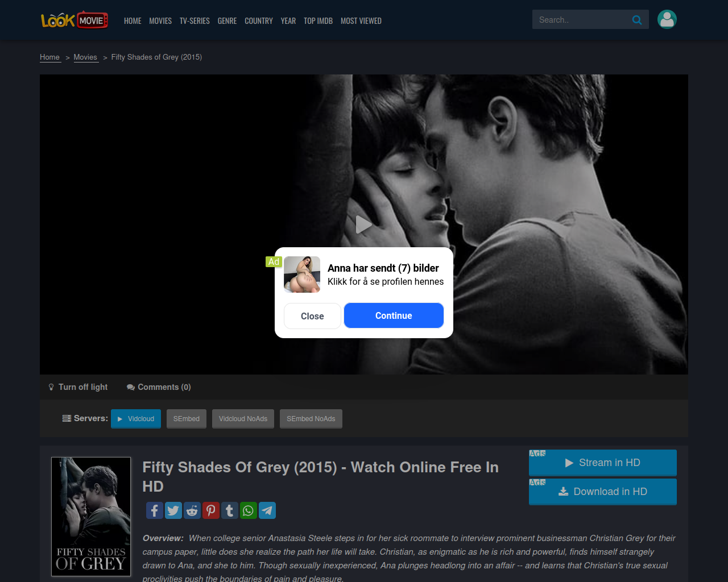The height and width of the screenshot is (582, 728).
Task: Open the MOVIES menu item
Action: tap(160, 20)
